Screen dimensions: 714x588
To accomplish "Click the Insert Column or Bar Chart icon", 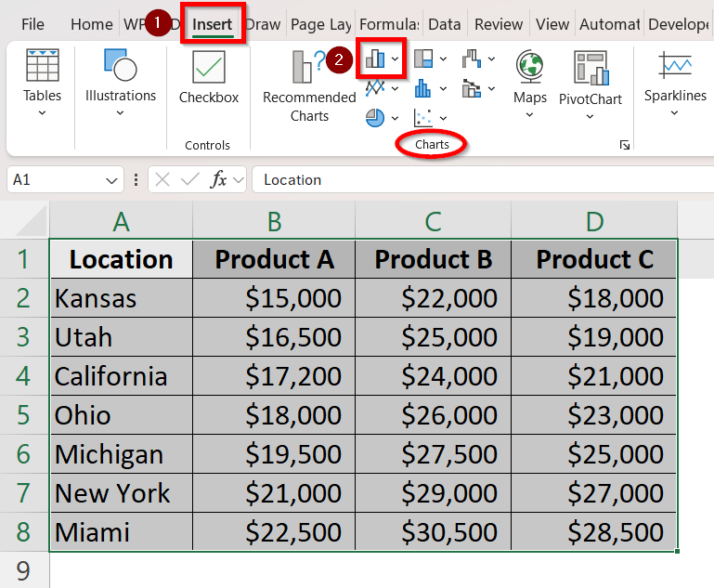I will coord(376,59).
